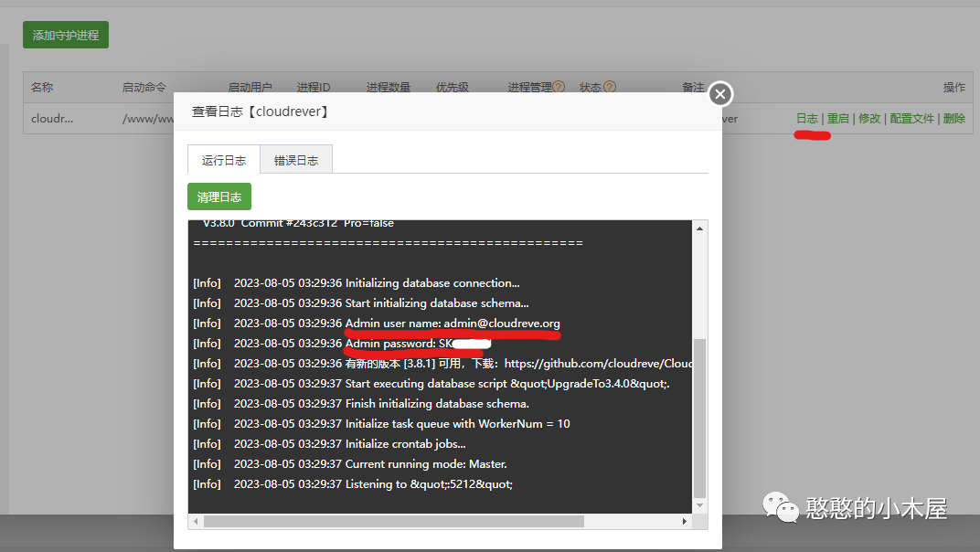Switch to the 运行日志 tab
This screenshot has width=980, height=552.
pyautogui.click(x=224, y=160)
